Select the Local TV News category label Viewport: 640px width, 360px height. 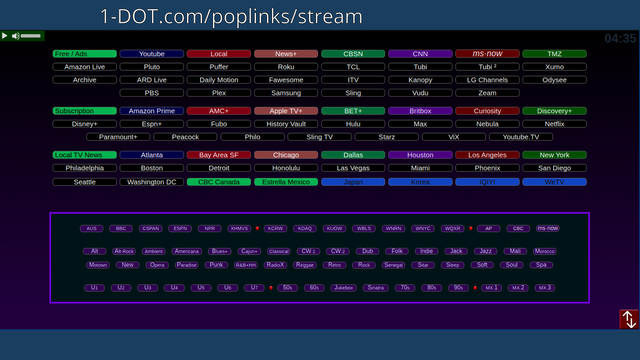click(x=84, y=155)
